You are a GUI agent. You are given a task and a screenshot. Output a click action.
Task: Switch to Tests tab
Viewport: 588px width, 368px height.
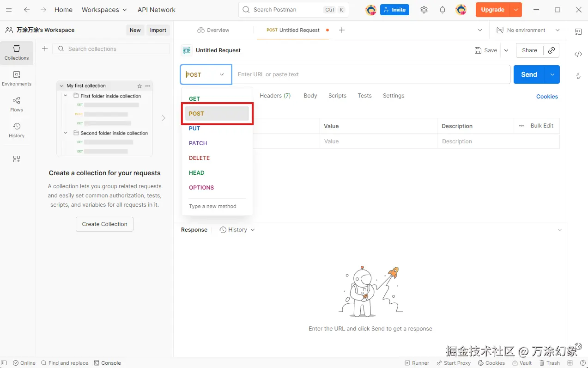(364, 96)
